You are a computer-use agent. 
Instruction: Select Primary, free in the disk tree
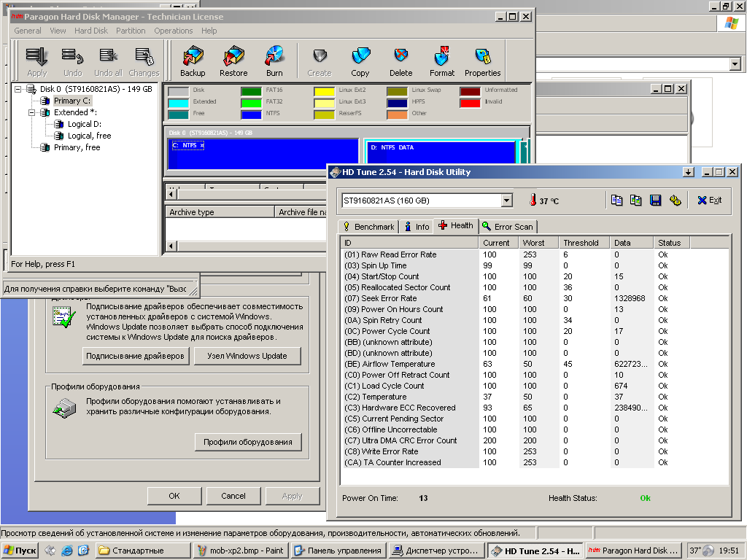pyautogui.click(x=77, y=147)
